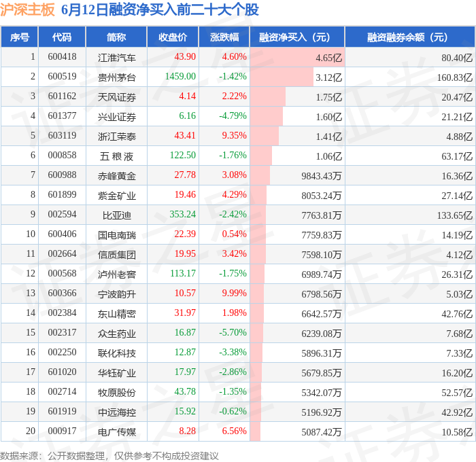Click net buy value 6642.57万
Image resolution: width=476 pixels, height=462 pixels.
click(322, 314)
